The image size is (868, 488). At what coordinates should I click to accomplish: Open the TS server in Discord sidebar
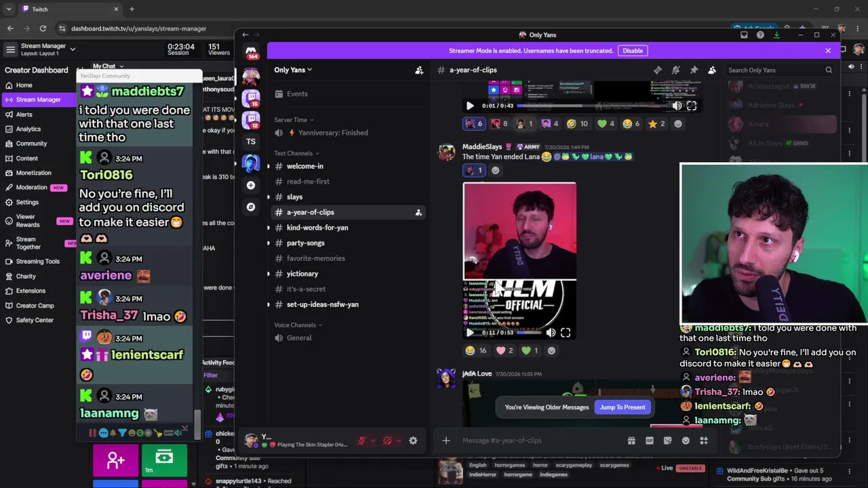251,142
